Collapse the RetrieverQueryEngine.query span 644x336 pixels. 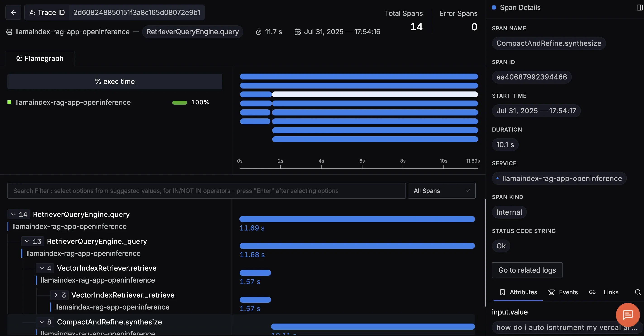click(14, 214)
